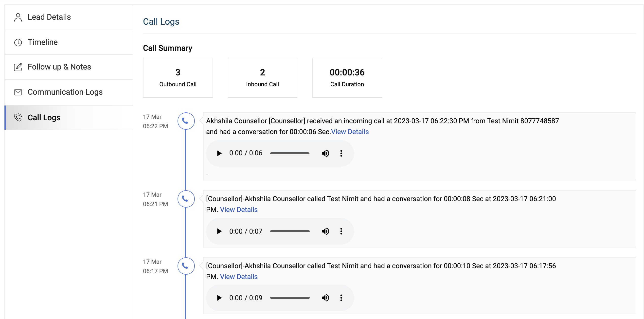
Task: Open Follow up & Notes tab
Action: point(69,67)
